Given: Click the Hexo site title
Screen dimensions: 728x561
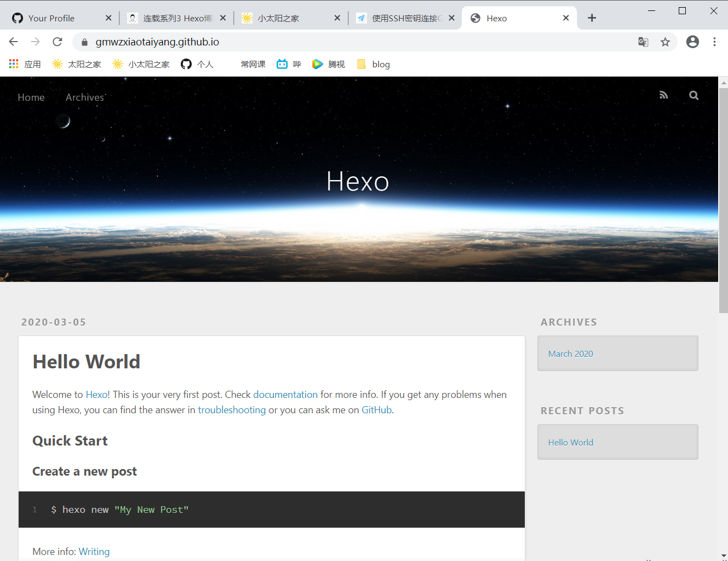Looking at the screenshot, I should 358,181.
